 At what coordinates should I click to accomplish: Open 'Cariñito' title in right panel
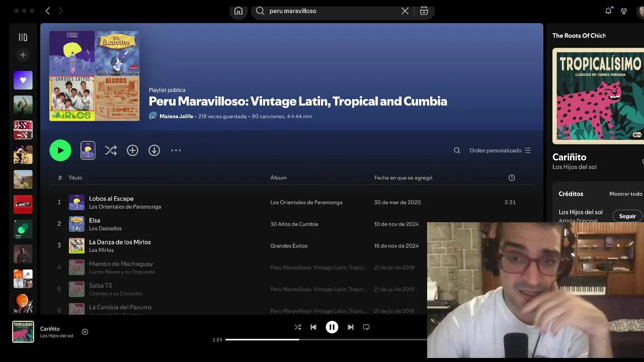pyautogui.click(x=570, y=157)
